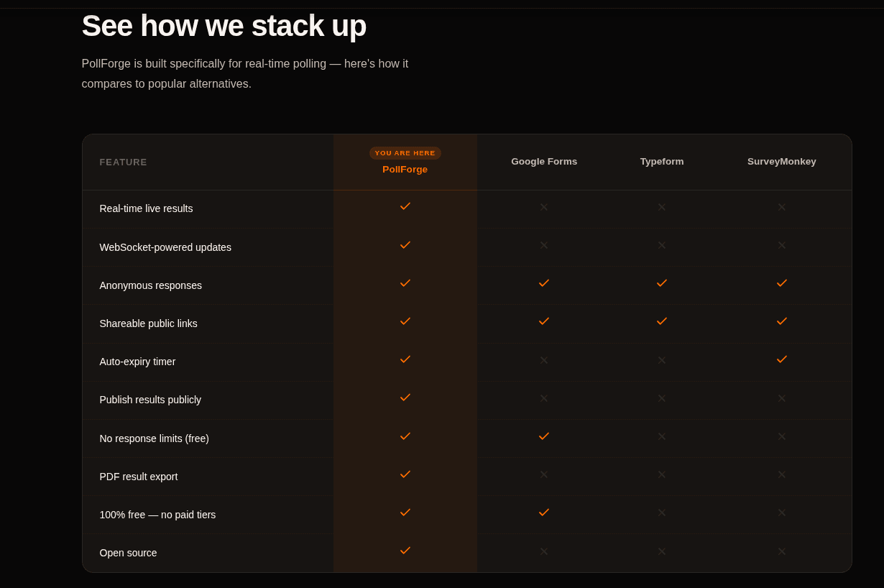Click the Google Forms column header
884x588 pixels.
(x=544, y=161)
